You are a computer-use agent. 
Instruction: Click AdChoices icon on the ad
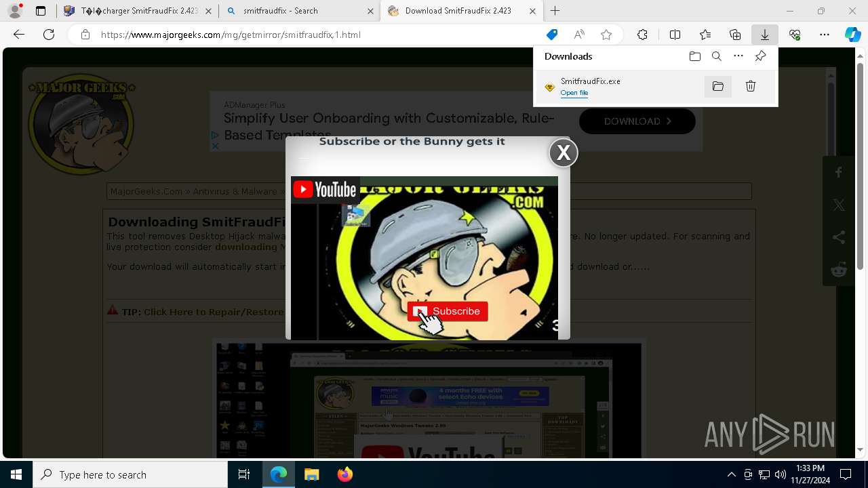pos(215,135)
